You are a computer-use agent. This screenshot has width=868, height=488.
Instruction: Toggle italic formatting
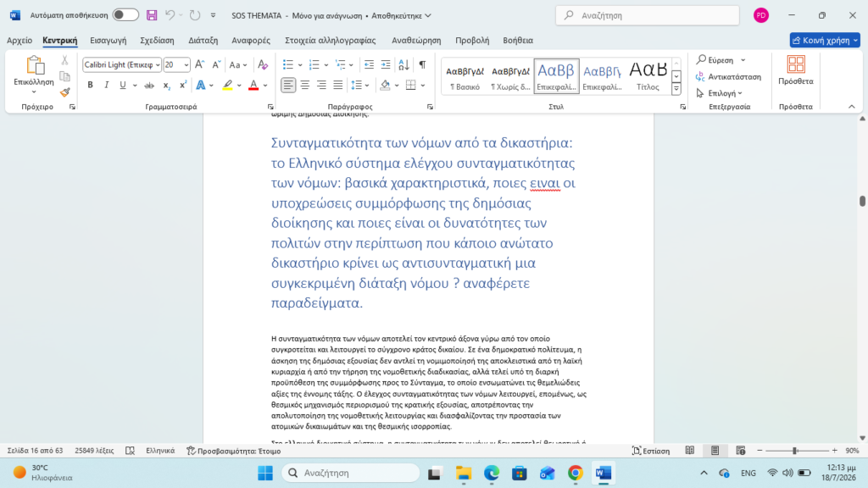coord(106,86)
